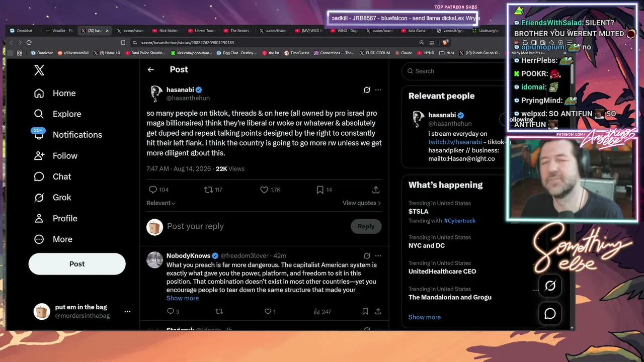This screenshot has width=644, height=362.
Task: Click the Grok icon on NobodyKnows reply
Action: tap(367, 256)
